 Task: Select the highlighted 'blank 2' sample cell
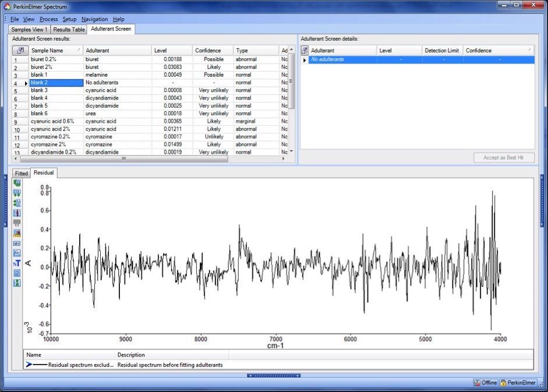[56, 83]
